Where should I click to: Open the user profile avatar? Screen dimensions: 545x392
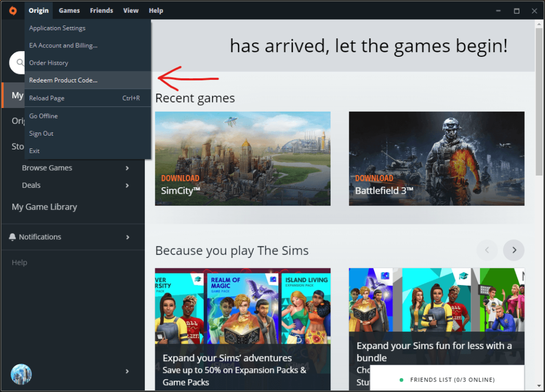21,374
